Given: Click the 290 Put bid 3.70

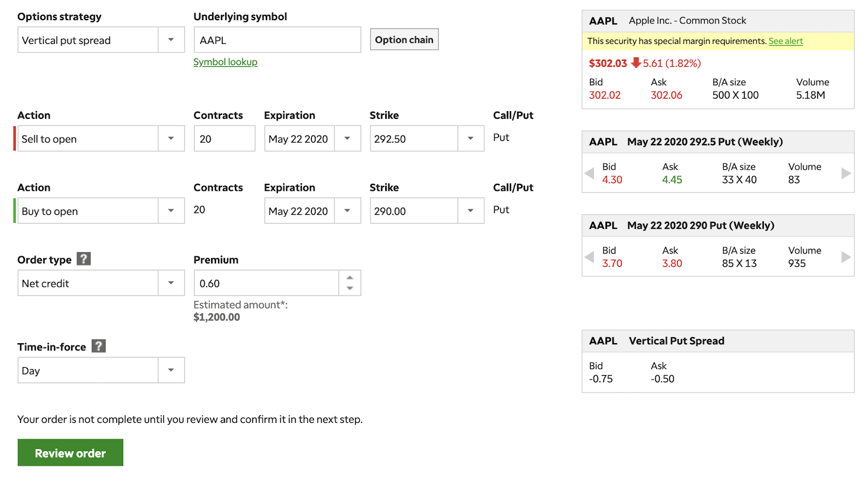Looking at the screenshot, I should tap(612, 264).
